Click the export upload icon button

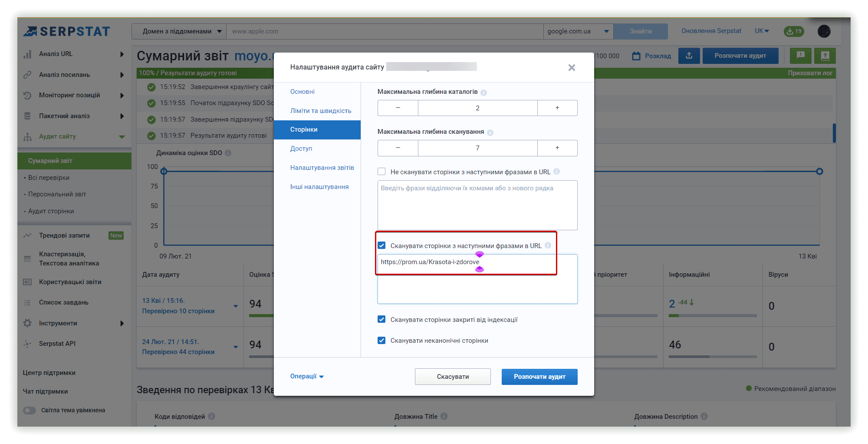tap(689, 56)
